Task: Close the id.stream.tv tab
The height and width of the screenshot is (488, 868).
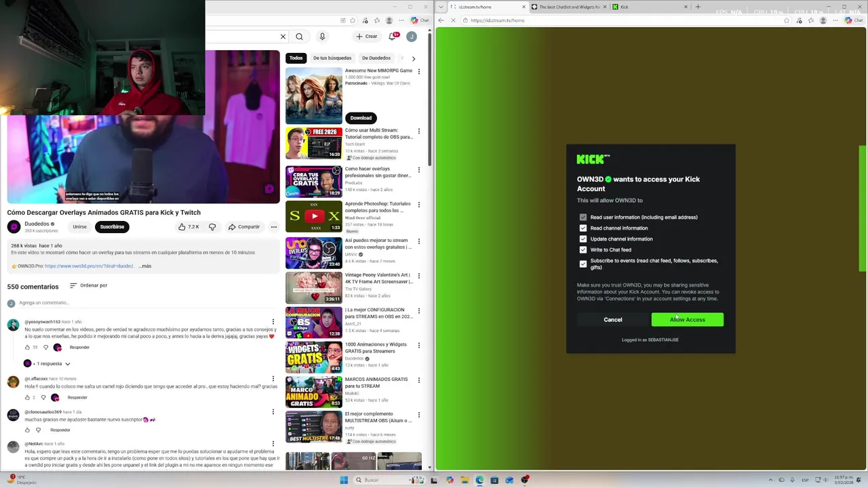Action: pyautogui.click(x=524, y=7)
